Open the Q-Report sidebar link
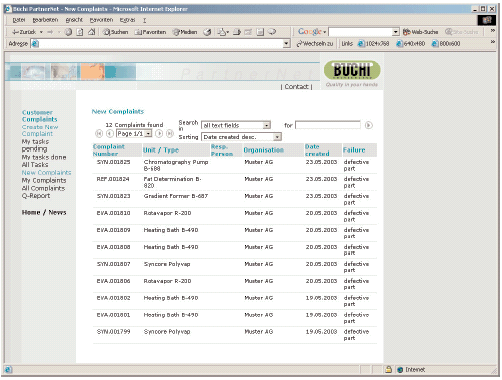 36,196
